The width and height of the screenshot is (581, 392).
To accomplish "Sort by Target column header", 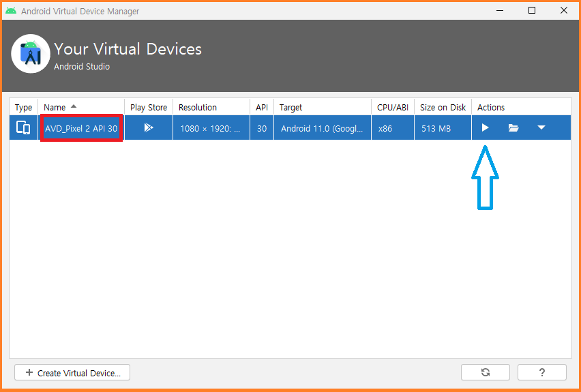I will click(x=323, y=107).
